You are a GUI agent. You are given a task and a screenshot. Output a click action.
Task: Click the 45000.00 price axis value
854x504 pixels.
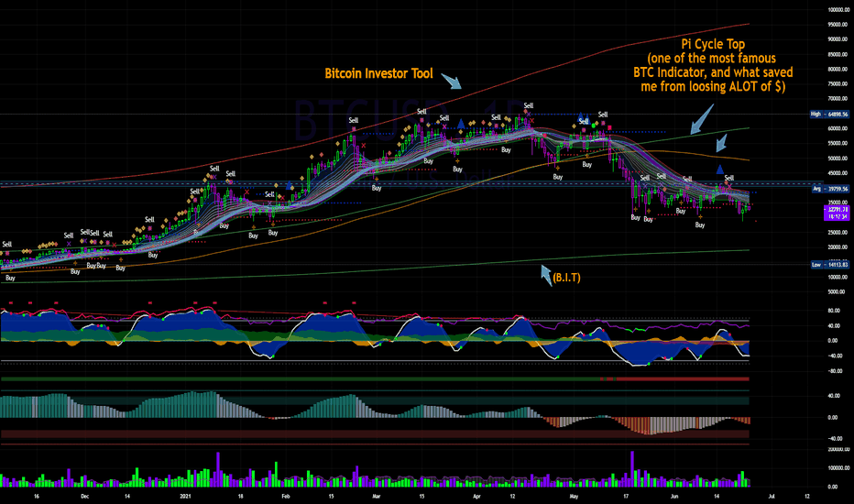coord(838,173)
